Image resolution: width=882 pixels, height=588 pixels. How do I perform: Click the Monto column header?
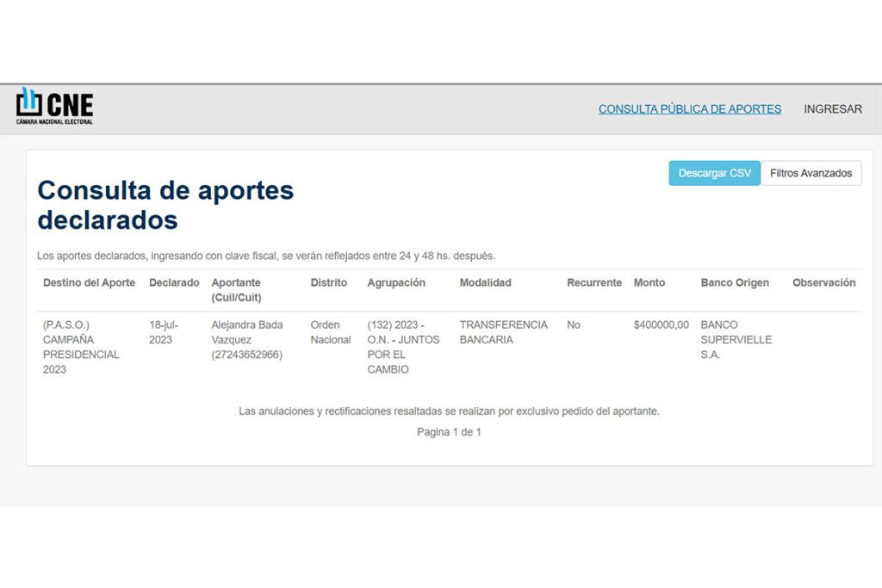click(x=649, y=282)
